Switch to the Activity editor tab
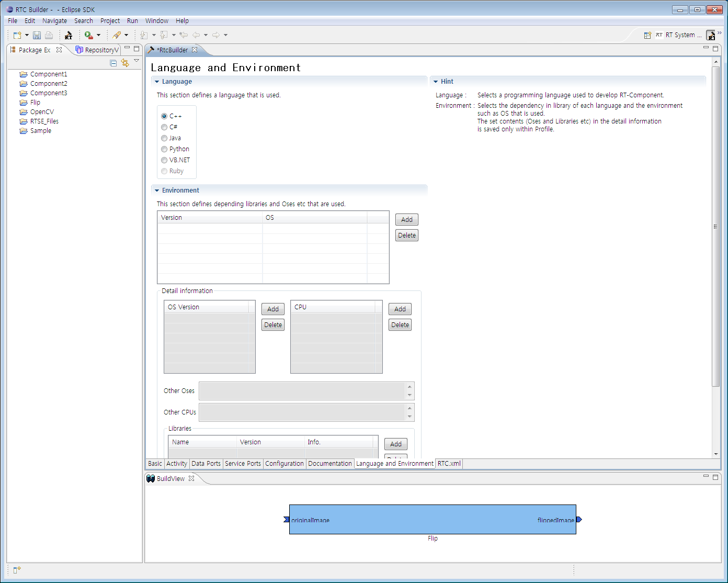This screenshot has height=583, width=728. coord(177,464)
